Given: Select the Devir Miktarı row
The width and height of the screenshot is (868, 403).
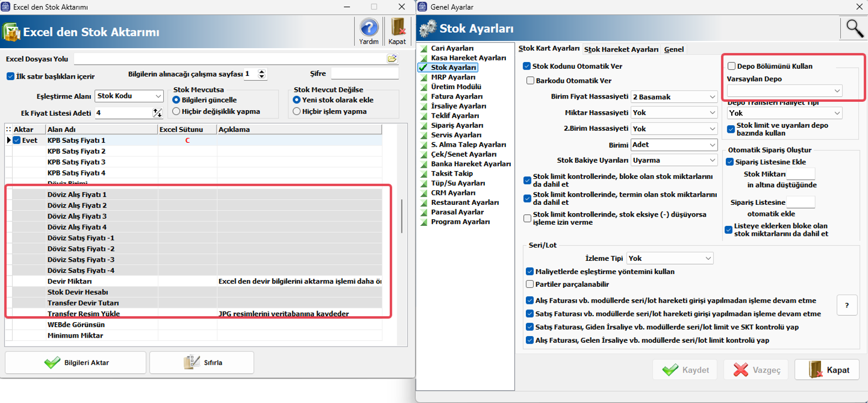Looking at the screenshot, I should 193,282.
